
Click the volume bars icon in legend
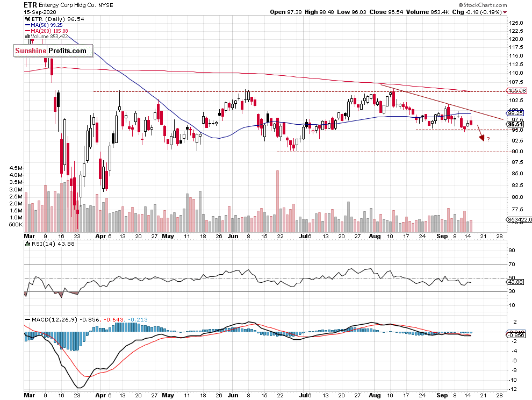(27, 37)
